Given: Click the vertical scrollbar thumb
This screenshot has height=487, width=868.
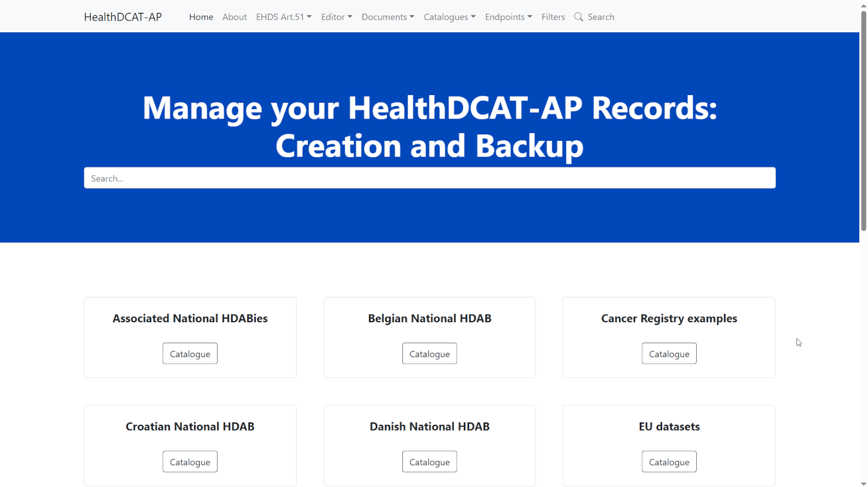Looking at the screenshot, I should [863, 117].
